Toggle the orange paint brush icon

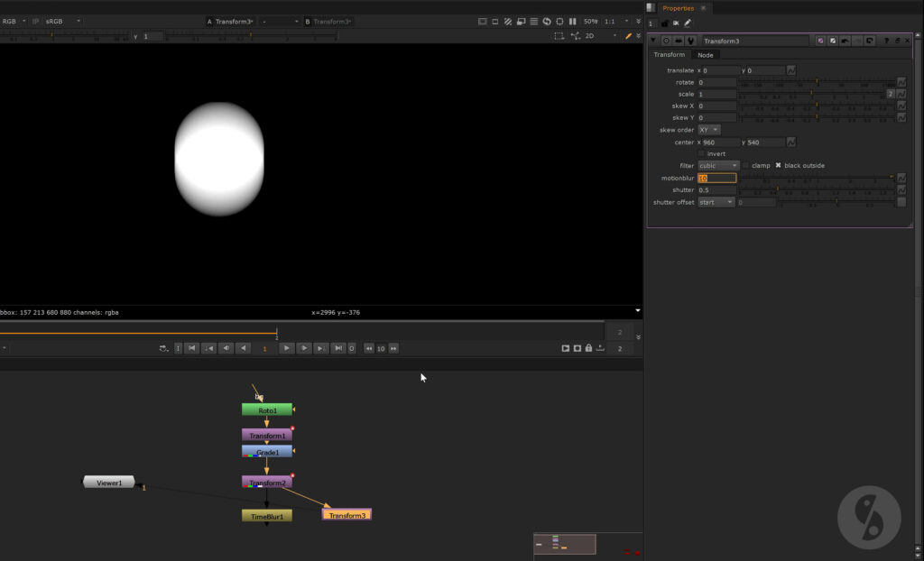pos(629,36)
